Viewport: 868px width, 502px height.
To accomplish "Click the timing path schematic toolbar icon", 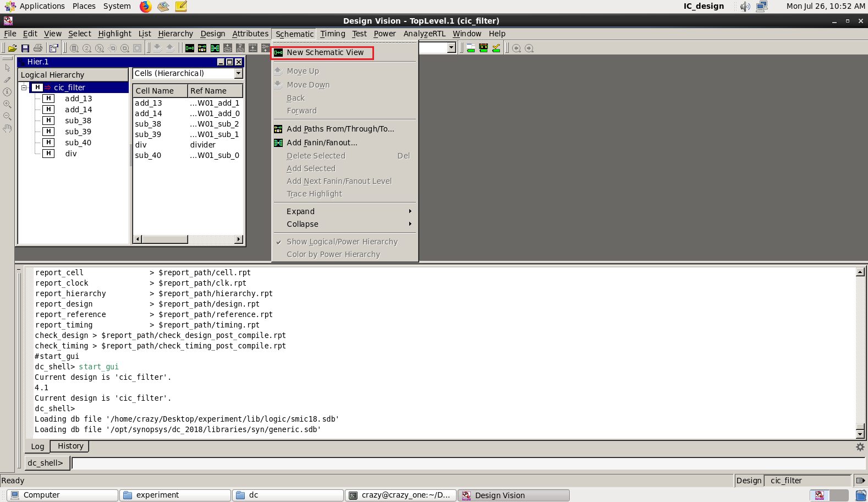I will click(x=202, y=48).
